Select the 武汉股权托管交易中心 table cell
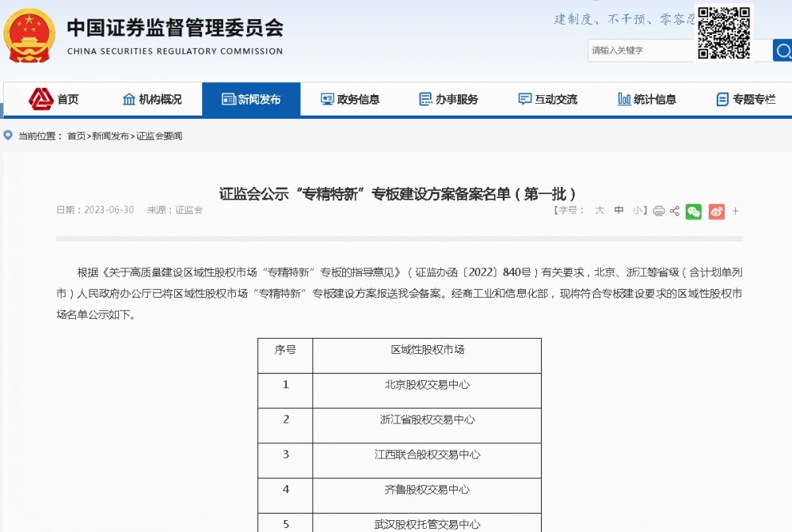This screenshot has height=532, width=792. [428, 524]
